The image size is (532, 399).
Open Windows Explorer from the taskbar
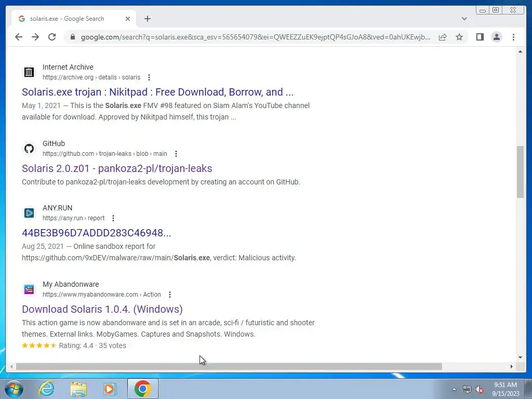point(78,389)
